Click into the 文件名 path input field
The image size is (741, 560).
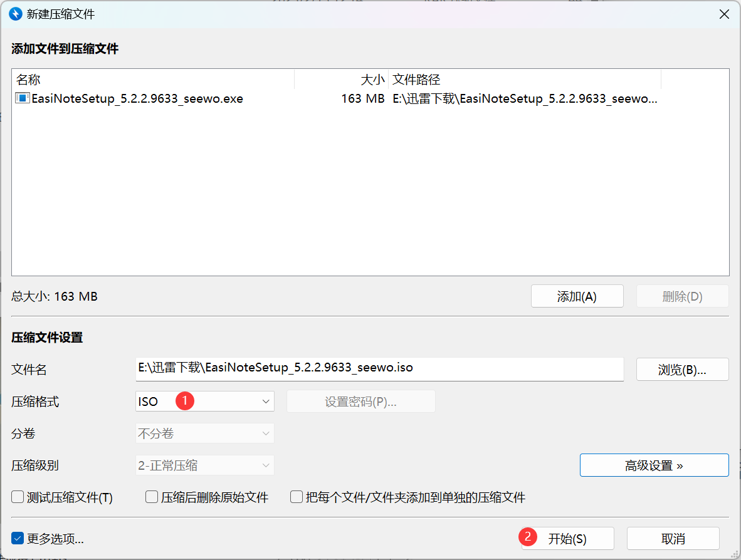tap(379, 368)
